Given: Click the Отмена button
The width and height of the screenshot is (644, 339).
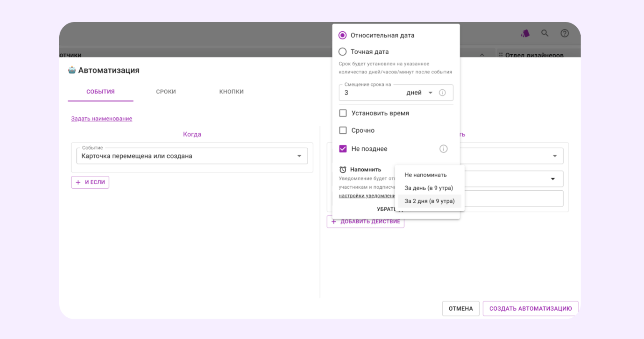Looking at the screenshot, I should pos(461,309).
